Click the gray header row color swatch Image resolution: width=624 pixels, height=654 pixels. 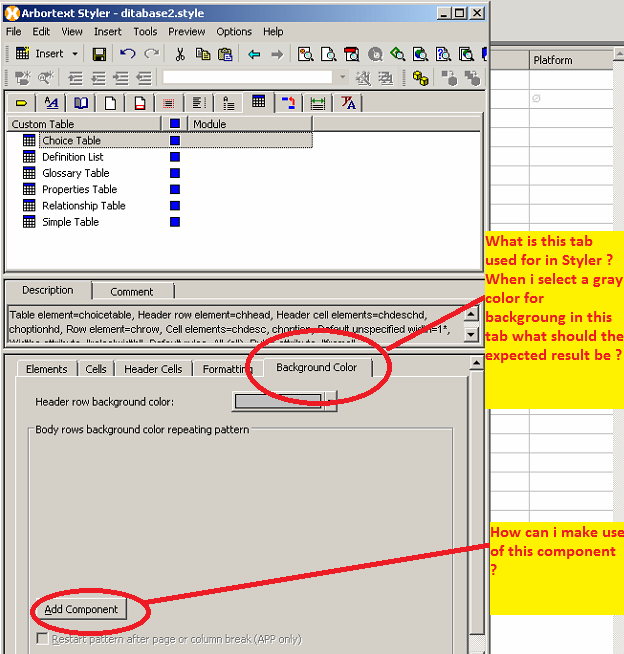tap(278, 401)
